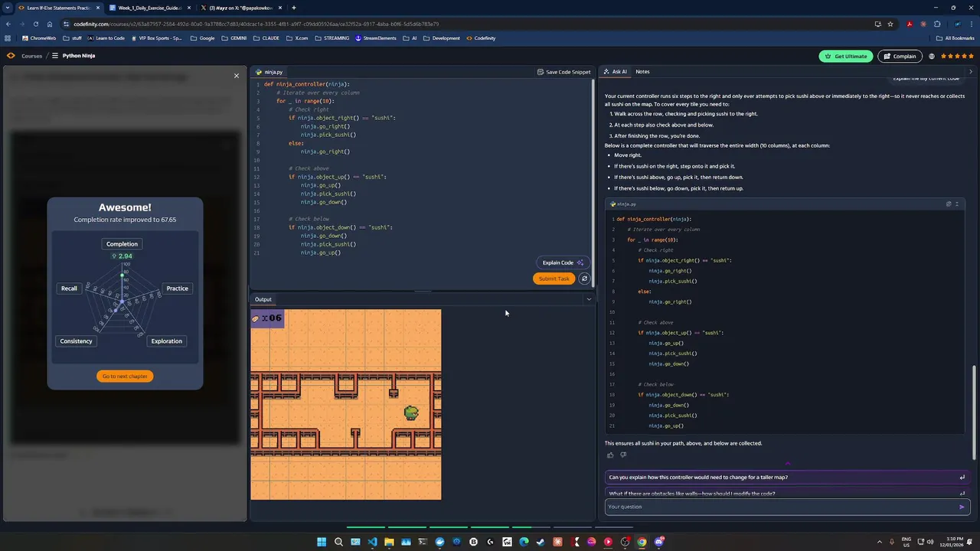
Task: Open the Codefinity bookmark
Action: (x=481, y=38)
